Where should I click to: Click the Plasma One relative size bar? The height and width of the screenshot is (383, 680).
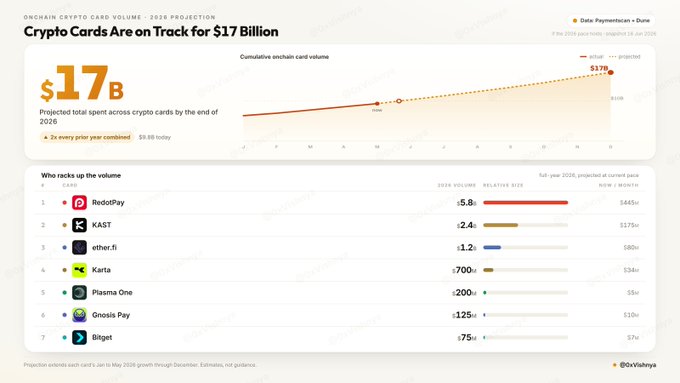pyautogui.click(x=526, y=293)
